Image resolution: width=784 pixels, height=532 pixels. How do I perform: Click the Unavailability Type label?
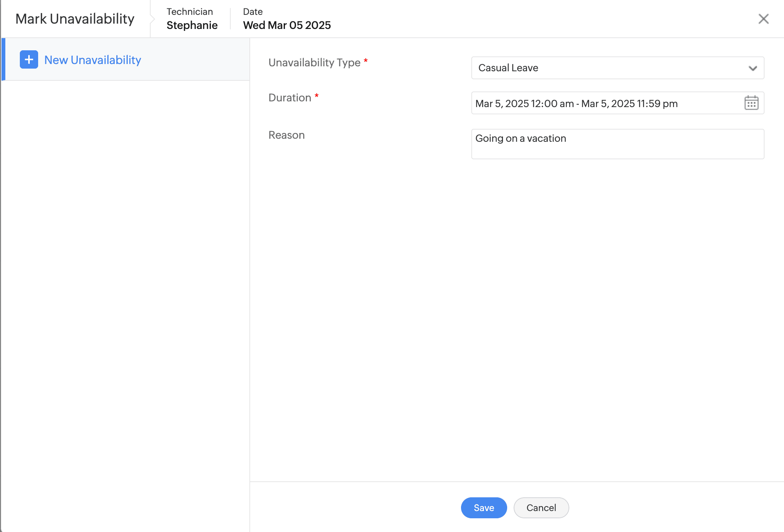pyautogui.click(x=314, y=62)
